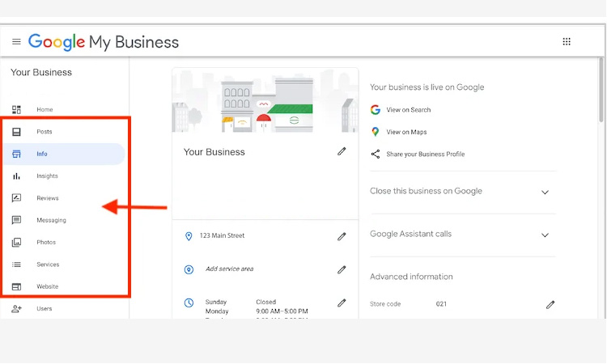Click the share icon
The width and height of the screenshot is (607, 364).
tap(375, 154)
